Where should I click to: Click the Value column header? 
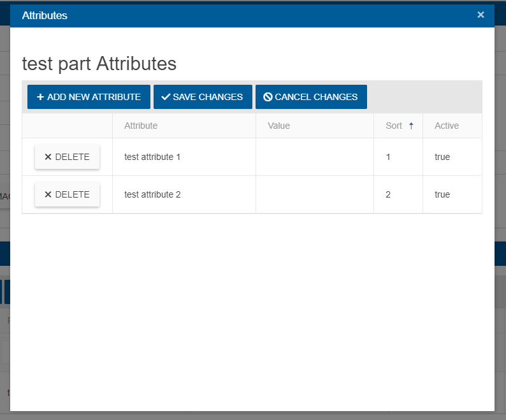pyautogui.click(x=278, y=126)
